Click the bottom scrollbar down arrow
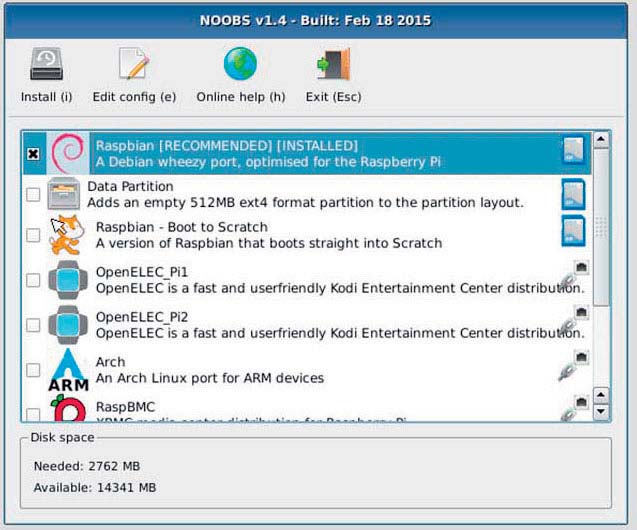Image resolution: width=637 pixels, height=530 pixels. point(601,411)
